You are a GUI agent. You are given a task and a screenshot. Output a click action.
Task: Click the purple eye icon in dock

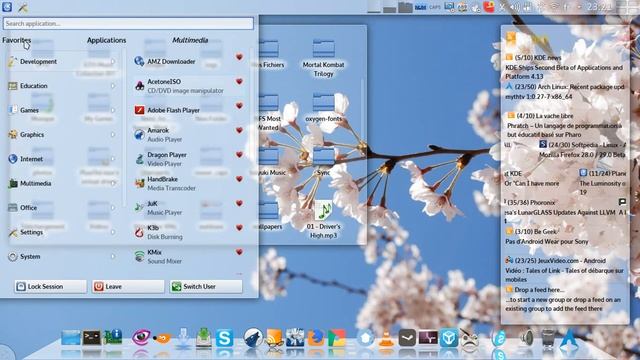click(141, 338)
